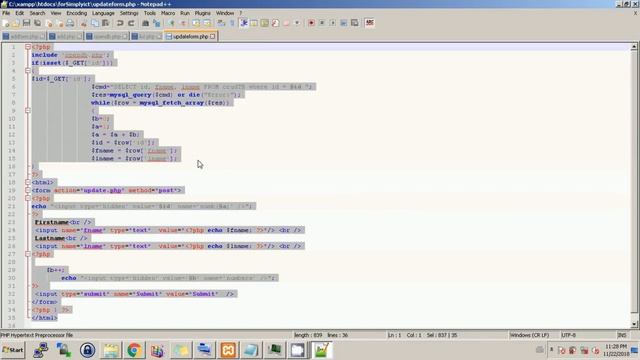Click the Paste toolbar icon
The width and height of the screenshot is (640, 360).
tap(105, 23)
